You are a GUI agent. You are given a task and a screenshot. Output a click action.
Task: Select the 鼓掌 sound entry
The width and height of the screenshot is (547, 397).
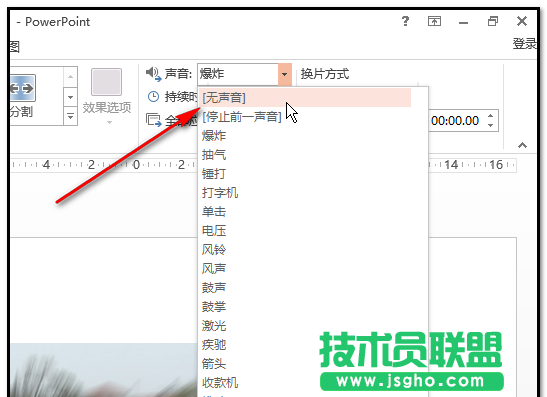click(x=305, y=306)
